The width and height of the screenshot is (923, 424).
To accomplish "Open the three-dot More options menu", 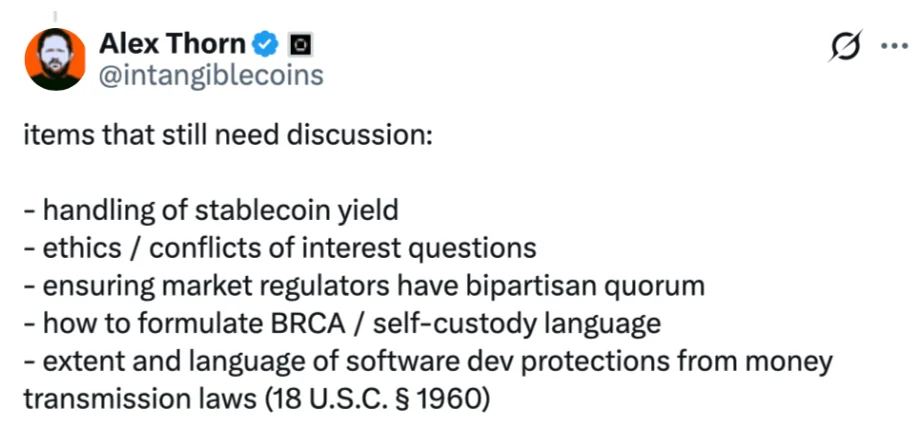I will [892, 46].
